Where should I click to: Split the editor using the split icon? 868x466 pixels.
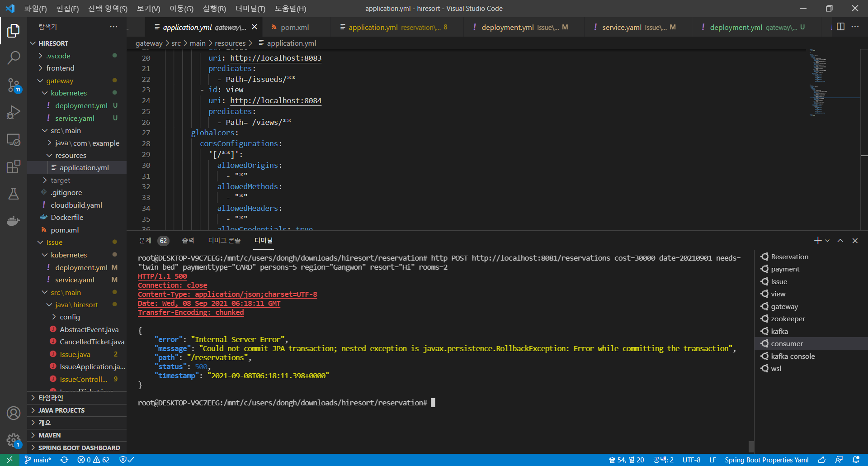point(840,27)
